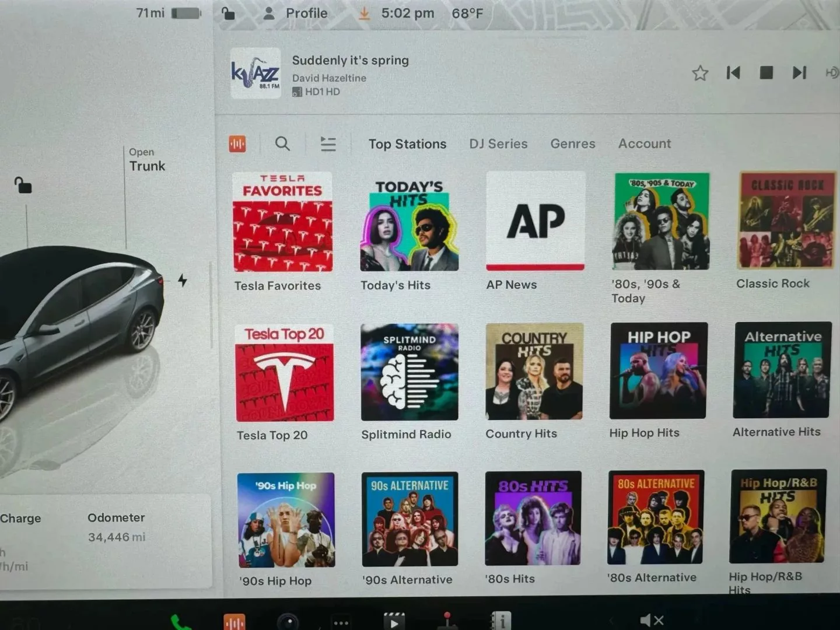Skip to the previous track
Image resolution: width=840 pixels, height=630 pixels.
(733, 73)
